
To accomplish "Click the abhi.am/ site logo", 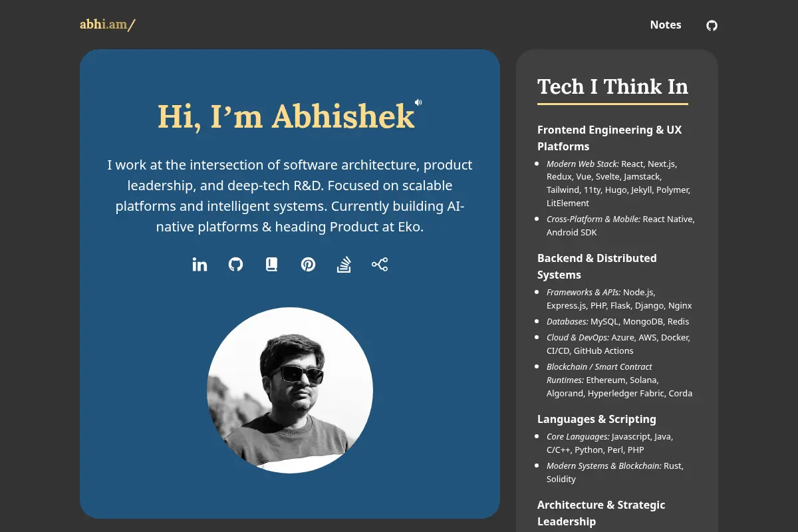I will coord(108,25).
